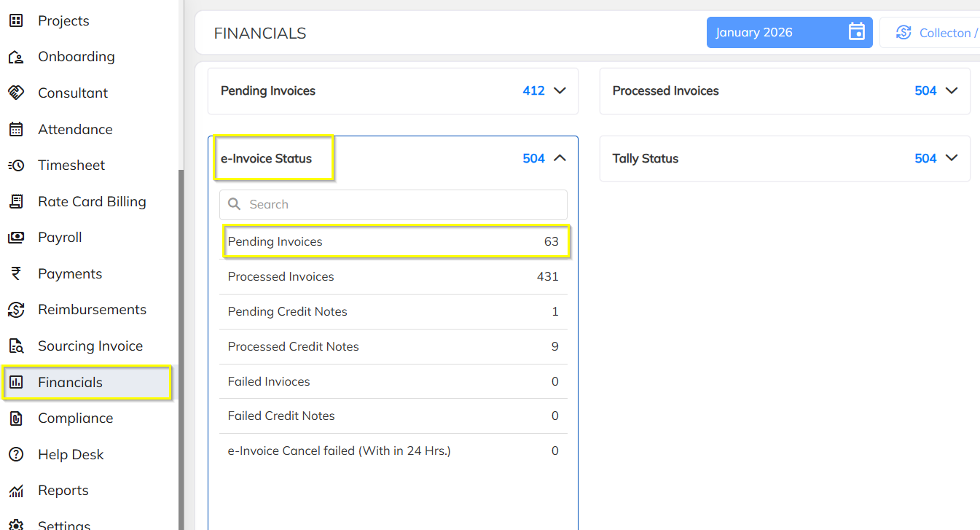This screenshot has width=980, height=530.
Task: Expand the Tally Status panel chevron
Action: tap(952, 158)
